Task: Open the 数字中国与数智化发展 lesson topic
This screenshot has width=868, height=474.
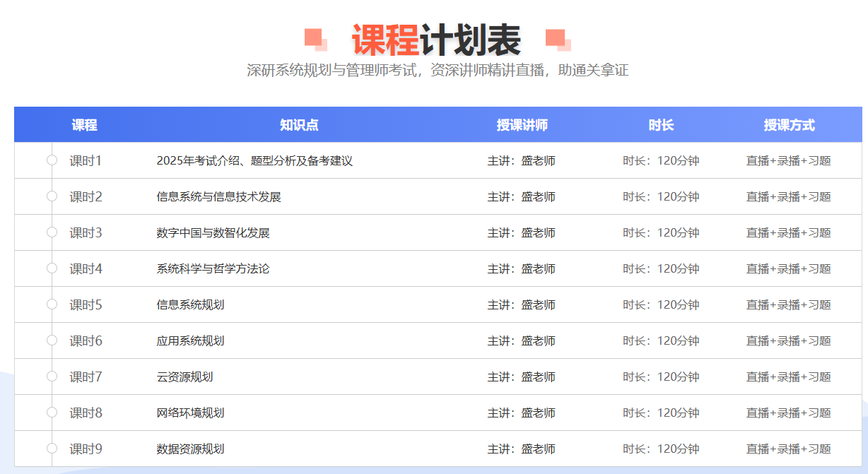Action: (x=213, y=233)
